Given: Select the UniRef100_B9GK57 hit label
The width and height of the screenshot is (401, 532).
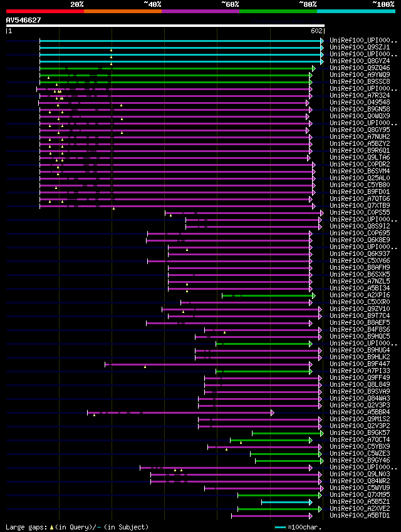Looking at the screenshot, I should 360,433.
